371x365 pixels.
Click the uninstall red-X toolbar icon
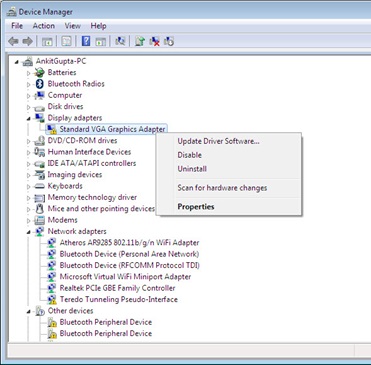click(154, 41)
